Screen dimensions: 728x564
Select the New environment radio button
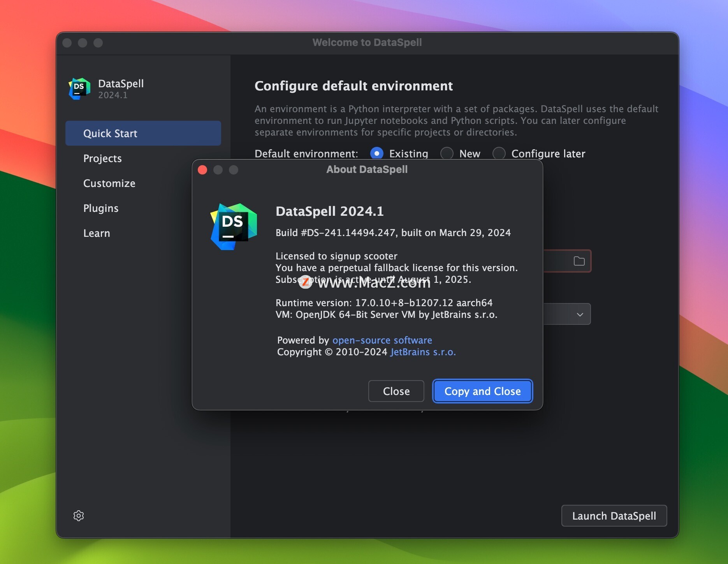pos(447,153)
